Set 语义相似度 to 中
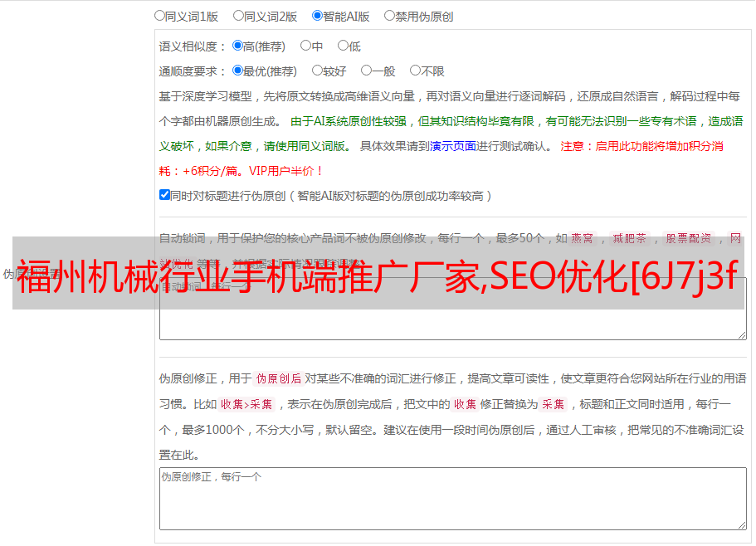Viewport: 756px width, 546px height. [x=305, y=46]
